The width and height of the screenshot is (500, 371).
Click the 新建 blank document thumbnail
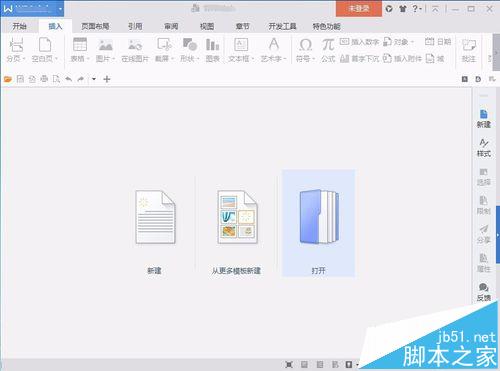click(155, 217)
